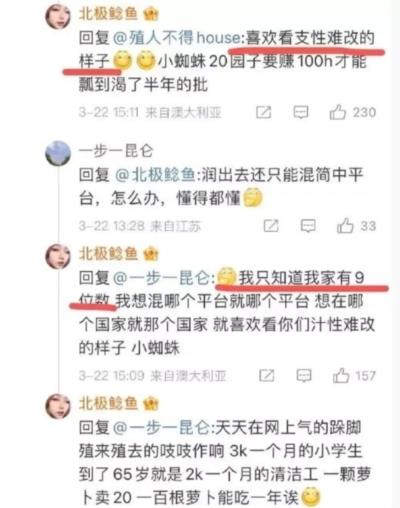
Task: Open @北极鲶鱼 mention in 一步一昆仑's reply
Action: point(155,175)
